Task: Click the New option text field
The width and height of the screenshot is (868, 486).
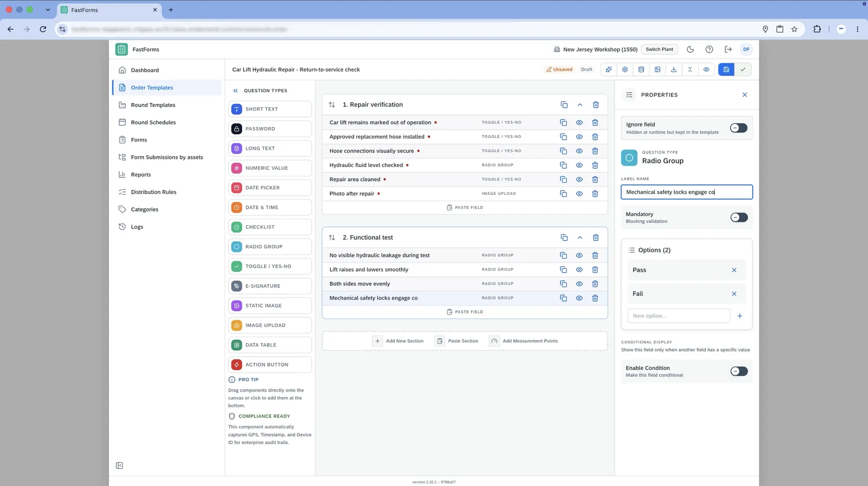Action: coord(679,316)
